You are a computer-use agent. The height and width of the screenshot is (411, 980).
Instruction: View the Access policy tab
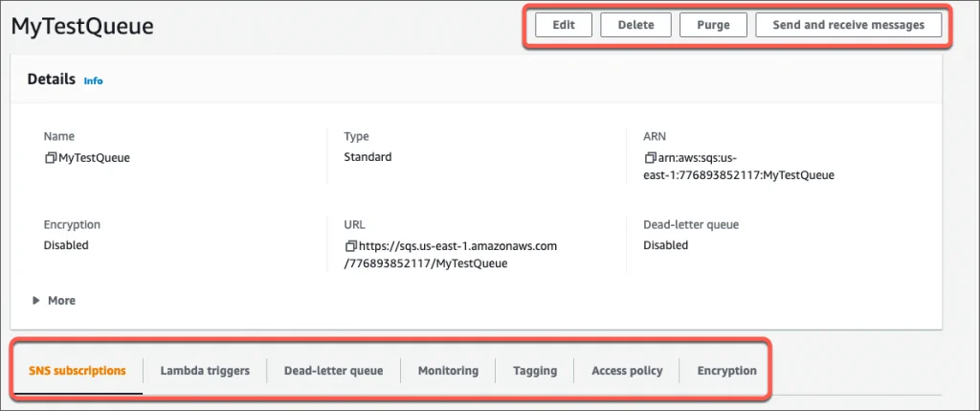tap(627, 371)
